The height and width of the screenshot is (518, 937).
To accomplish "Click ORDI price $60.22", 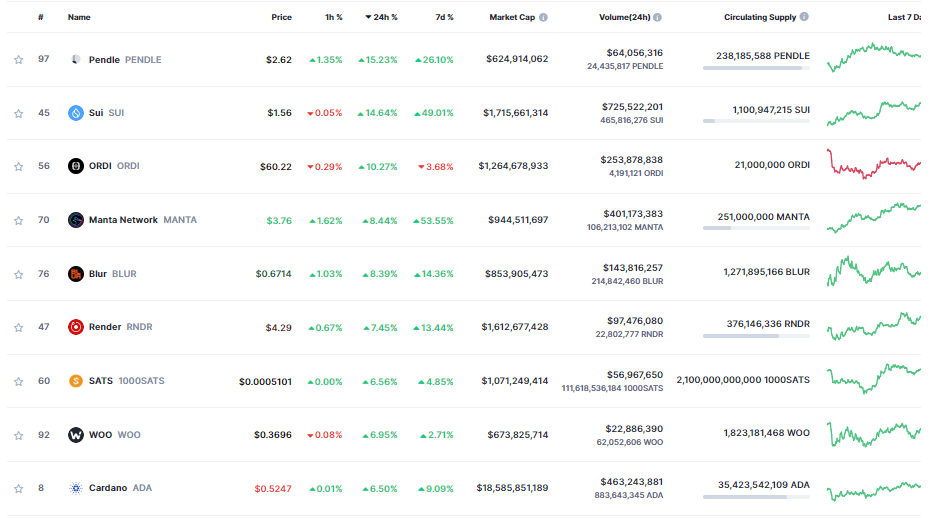I will tap(275, 167).
